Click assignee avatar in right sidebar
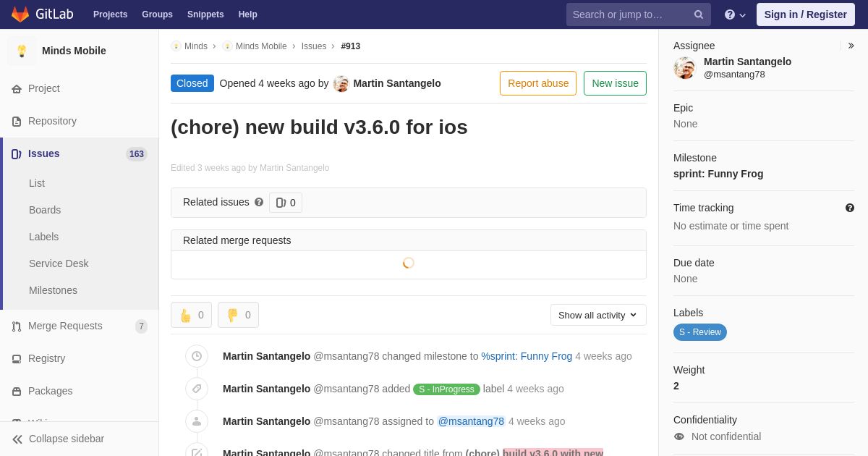The image size is (868, 456). click(x=684, y=68)
